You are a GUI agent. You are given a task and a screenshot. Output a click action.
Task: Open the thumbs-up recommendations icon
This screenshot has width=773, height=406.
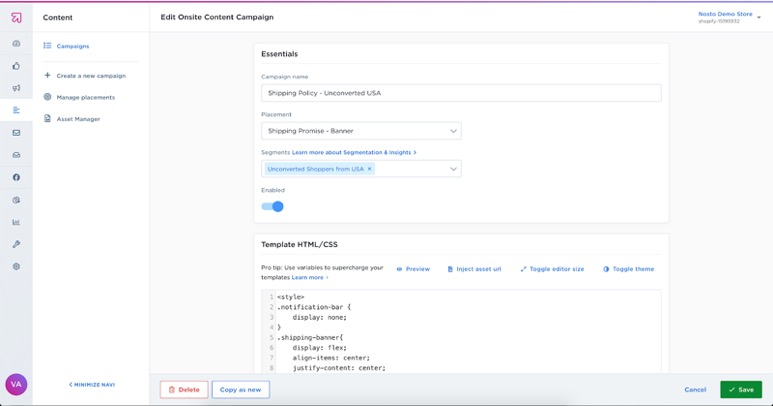(x=16, y=66)
